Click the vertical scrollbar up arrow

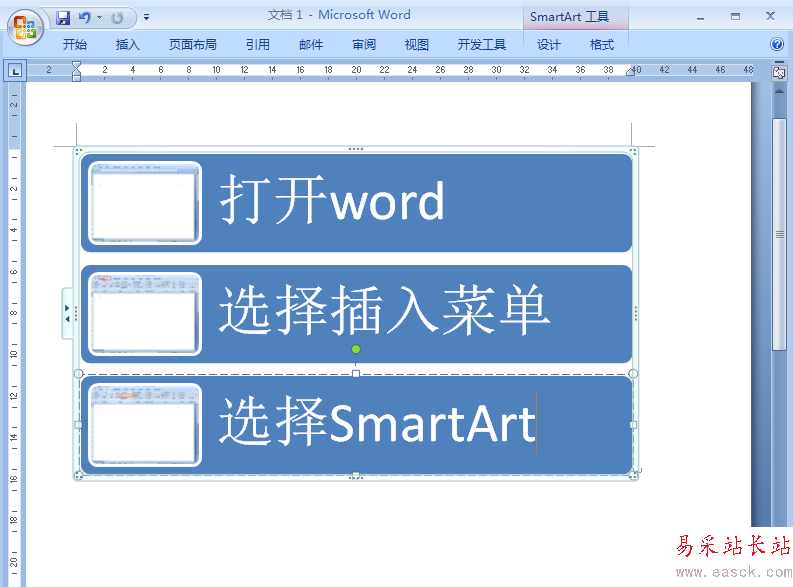tap(779, 92)
